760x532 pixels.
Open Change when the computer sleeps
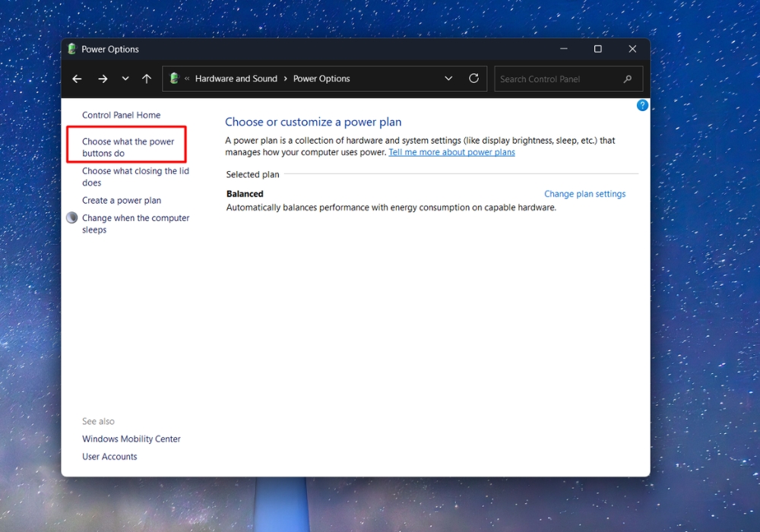pos(136,224)
